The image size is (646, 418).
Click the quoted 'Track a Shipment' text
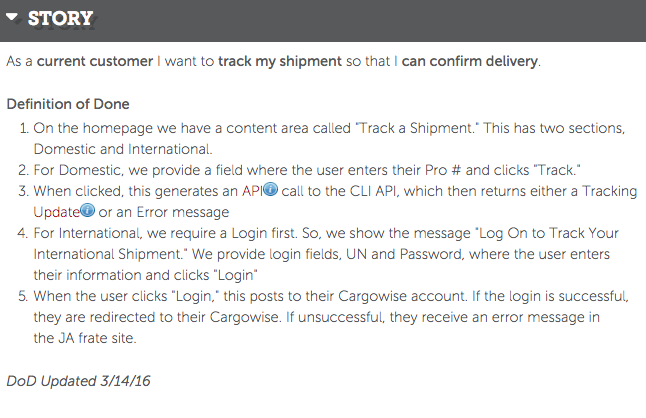(x=415, y=128)
